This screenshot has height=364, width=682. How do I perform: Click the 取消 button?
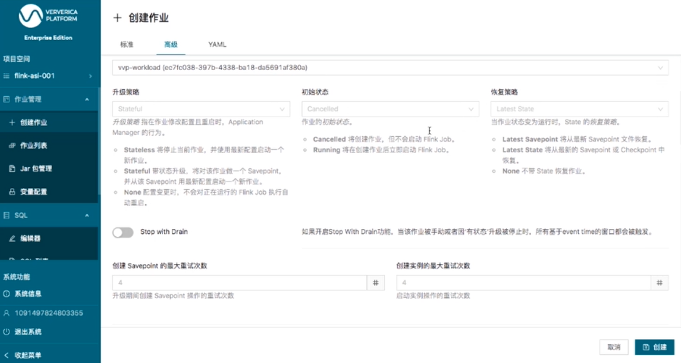coord(614,347)
